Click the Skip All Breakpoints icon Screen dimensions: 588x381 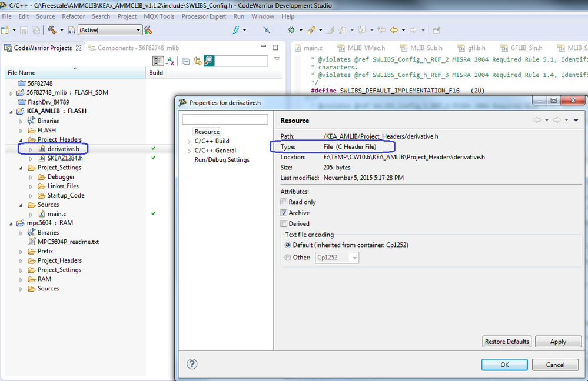[267, 30]
